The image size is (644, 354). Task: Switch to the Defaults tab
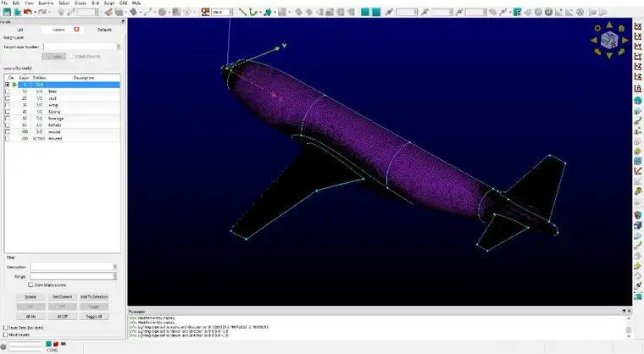tap(104, 30)
